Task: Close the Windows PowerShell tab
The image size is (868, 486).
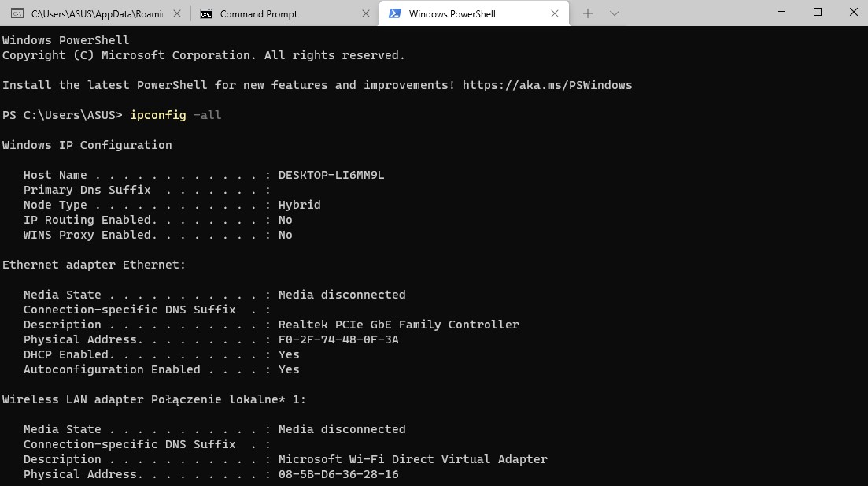Action: [x=555, y=13]
